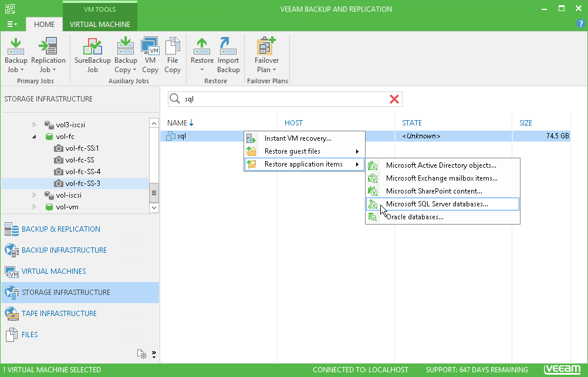Image resolution: width=588 pixels, height=377 pixels.
Task: Select the vol-vm volume node
Action: [x=62, y=207]
